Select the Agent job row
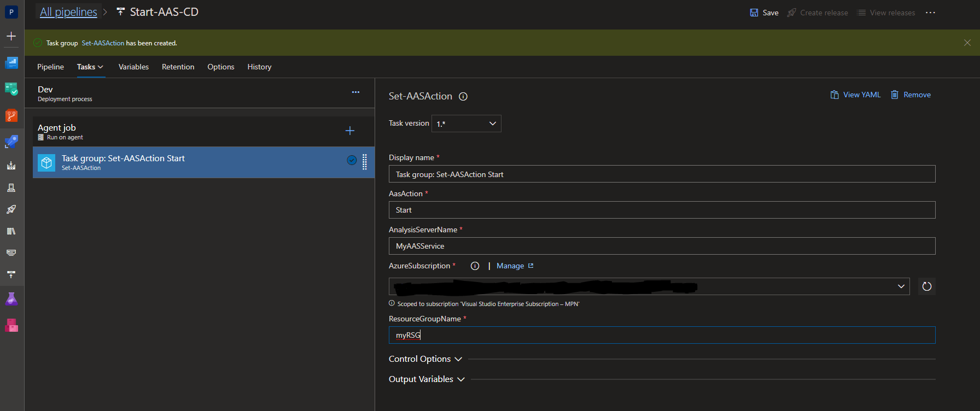Image resolution: width=980 pixels, height=411 pixels. (203, 131)
